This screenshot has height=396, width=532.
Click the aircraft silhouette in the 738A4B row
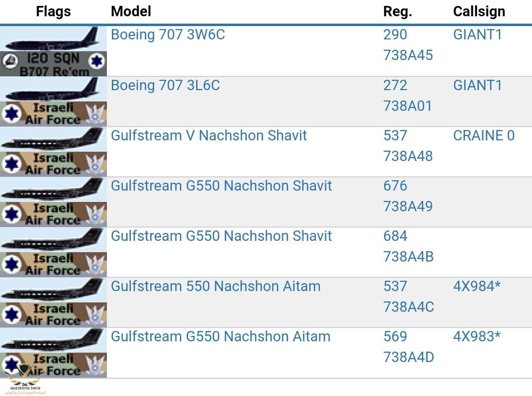[x=53, y=240]
